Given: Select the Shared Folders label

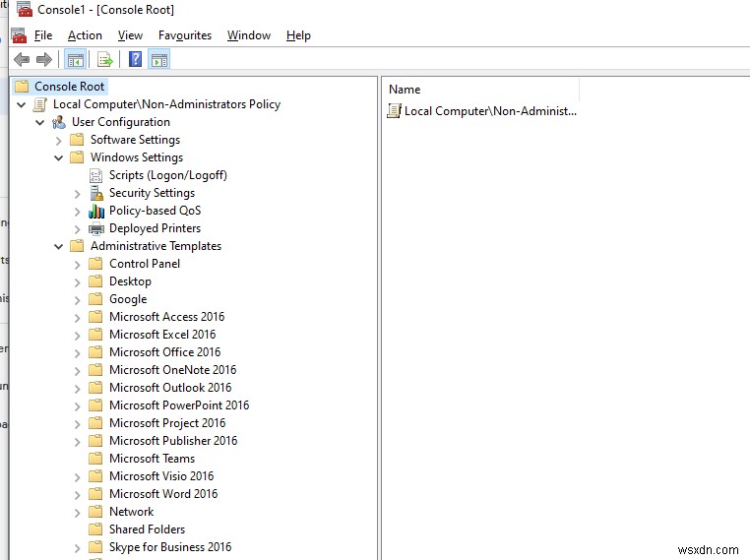Looking at the screenshot, I should 147,529.
